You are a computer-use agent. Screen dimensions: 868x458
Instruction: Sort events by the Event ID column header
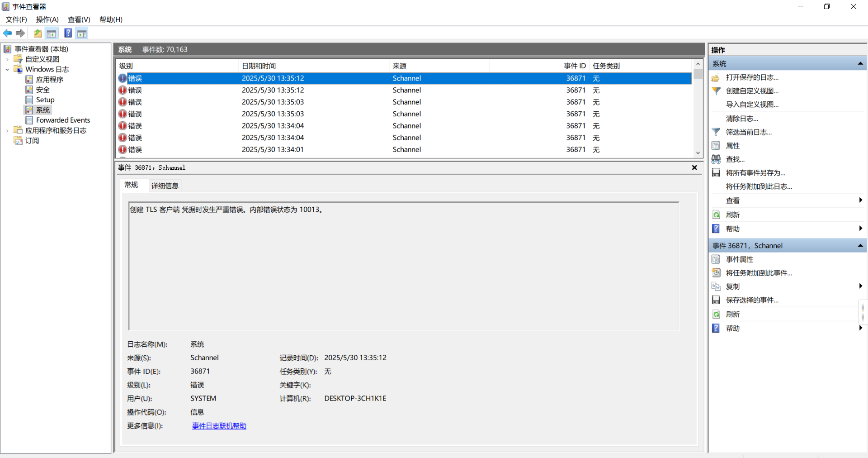[539, 66]
